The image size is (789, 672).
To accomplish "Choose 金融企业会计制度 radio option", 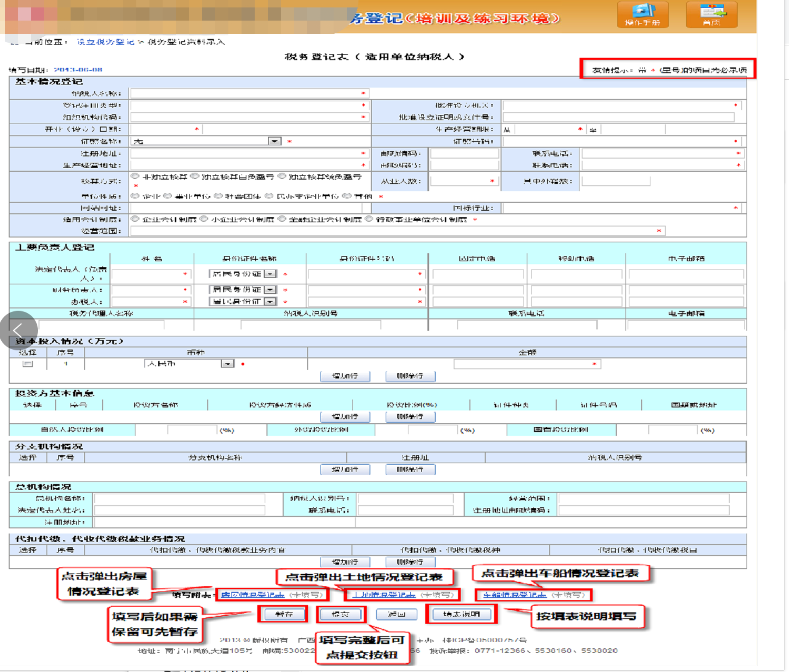I will (x=282, y=219).
